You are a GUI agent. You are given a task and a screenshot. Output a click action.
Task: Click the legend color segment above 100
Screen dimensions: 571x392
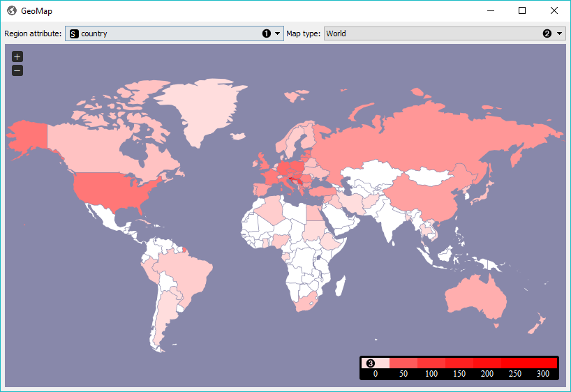point(431,363)
